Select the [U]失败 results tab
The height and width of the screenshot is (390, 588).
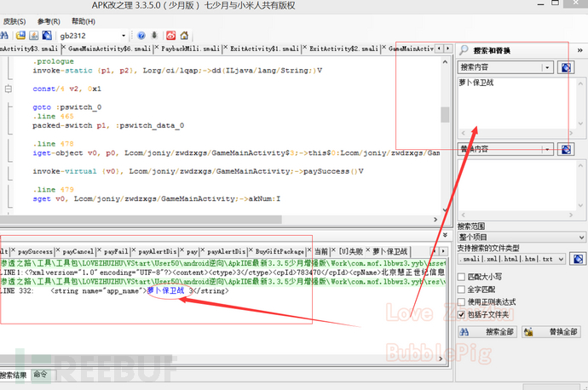click(x=350, y=251)
